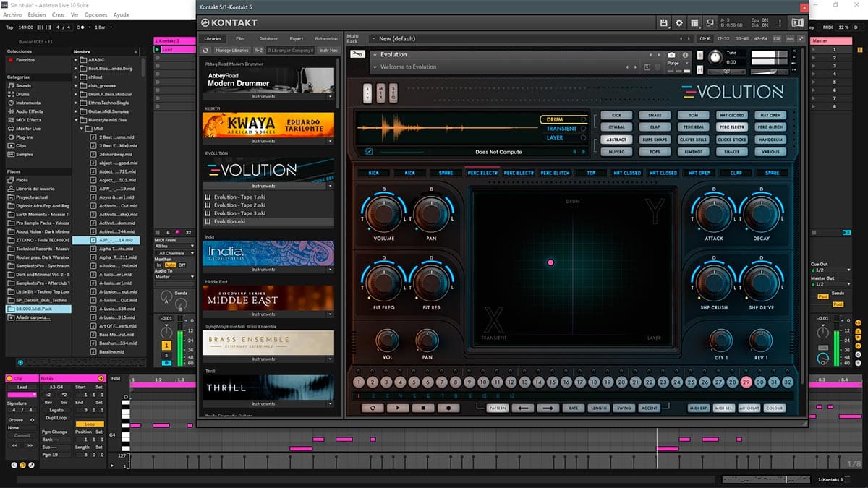Click the Manage Libraries button
This screenshot has height=488, width=868.
(x=231, y=51)
